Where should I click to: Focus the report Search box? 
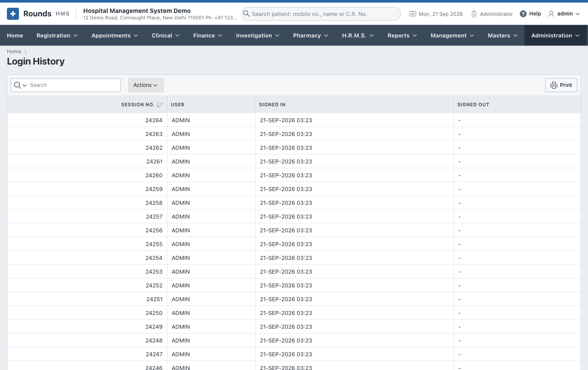(74, 85)
